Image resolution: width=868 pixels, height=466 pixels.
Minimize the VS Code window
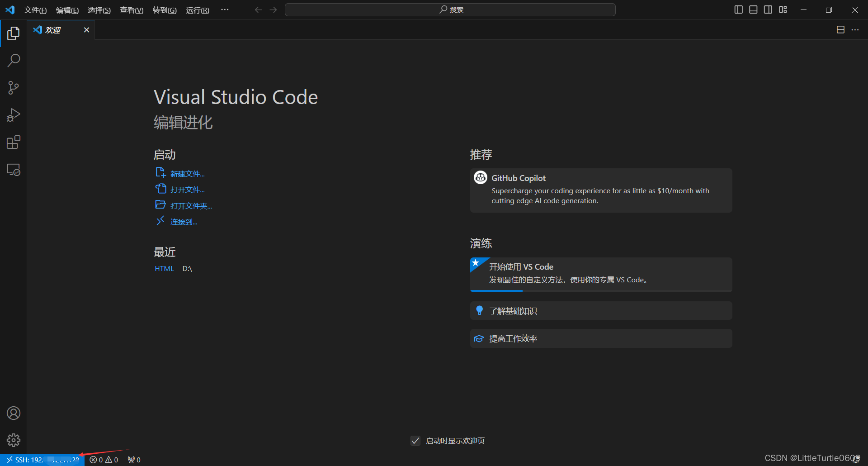tap(803, 10)
